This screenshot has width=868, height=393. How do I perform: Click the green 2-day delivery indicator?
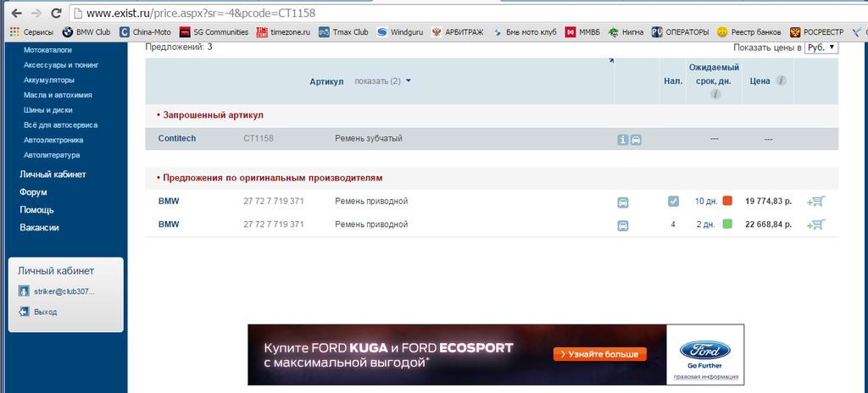[727, 224]
